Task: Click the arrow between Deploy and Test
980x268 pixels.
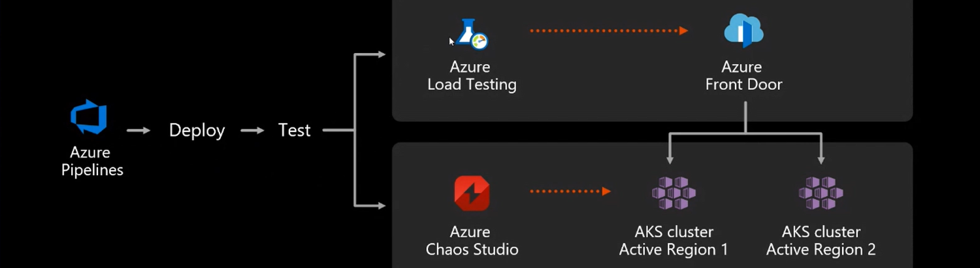Action: 252,131
